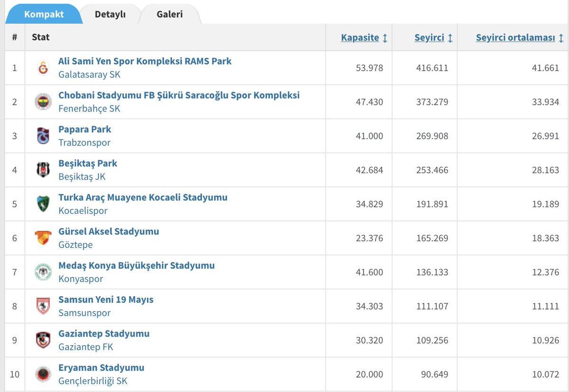Click capacity value 23.376
Viewport: 569px width, 392px height.
369,238
